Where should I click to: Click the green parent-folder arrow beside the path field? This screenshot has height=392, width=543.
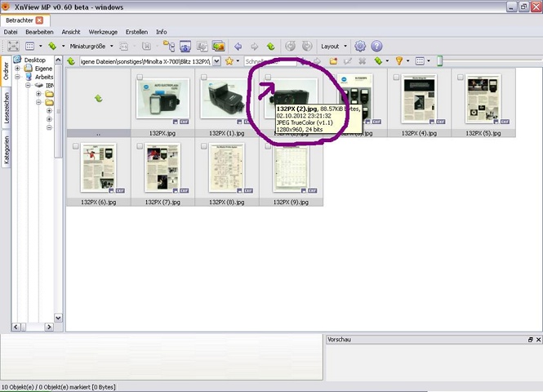71,61
